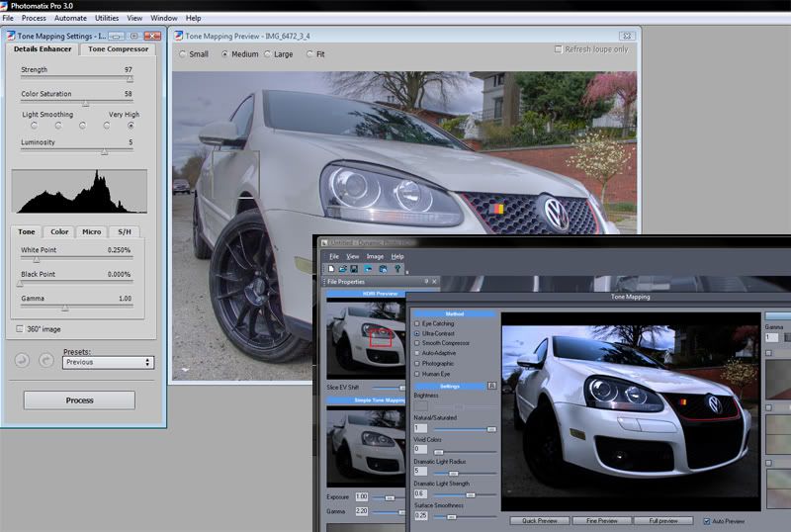The height and width of the screenshot is (532, 791).
Task: Select the lowest Light Smoothing radio option
Action: click(x=34, y=126)
